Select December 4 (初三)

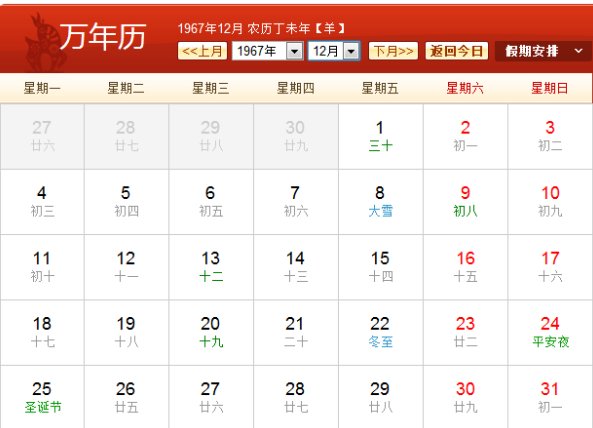coord(42,202)
